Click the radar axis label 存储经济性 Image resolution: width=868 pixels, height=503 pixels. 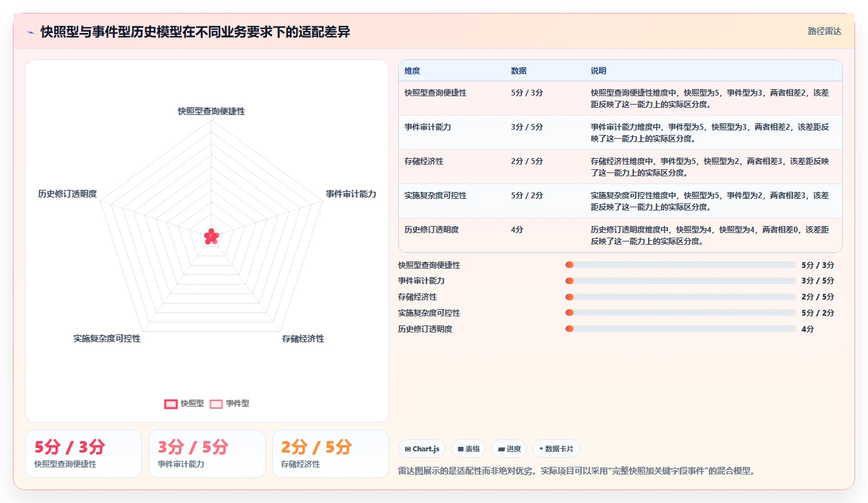pos(303,338)
